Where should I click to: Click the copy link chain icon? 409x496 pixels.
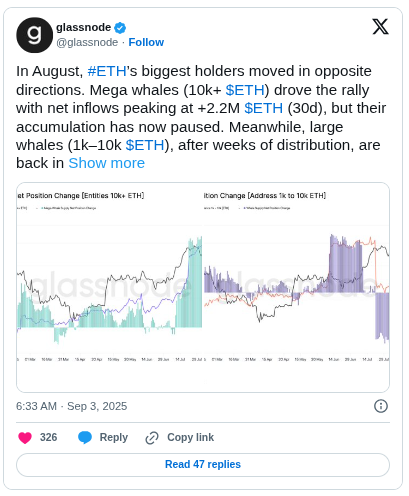click(x=152, y=438)
